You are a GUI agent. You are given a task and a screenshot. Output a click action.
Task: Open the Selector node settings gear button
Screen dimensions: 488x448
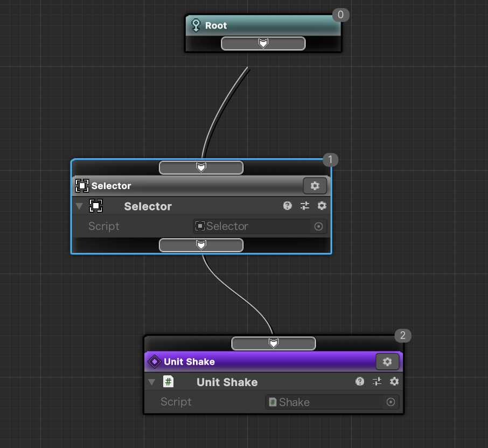pyautogui.click(x=315, y=186)
